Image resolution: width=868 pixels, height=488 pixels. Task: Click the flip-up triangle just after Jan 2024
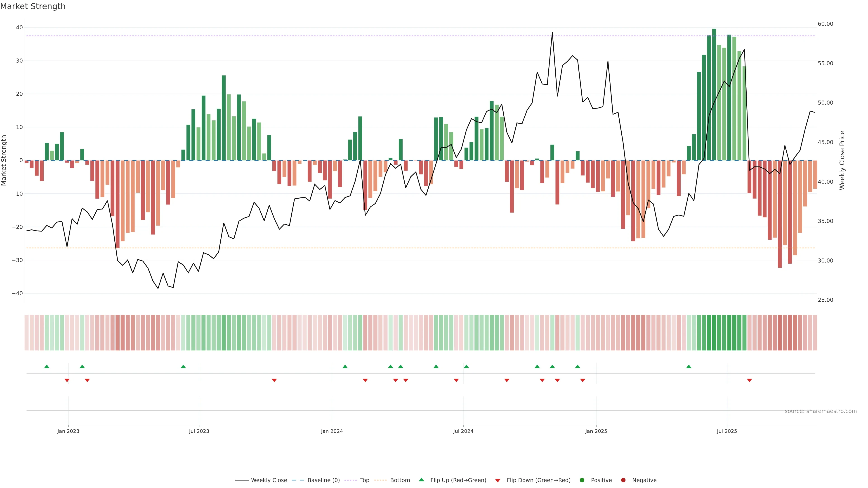(x=345, y=366)
